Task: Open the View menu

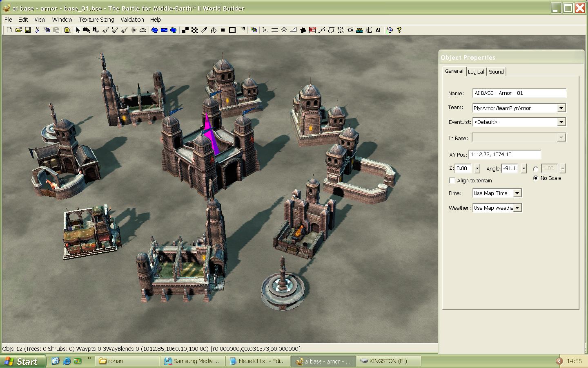Action: (40, 19)
